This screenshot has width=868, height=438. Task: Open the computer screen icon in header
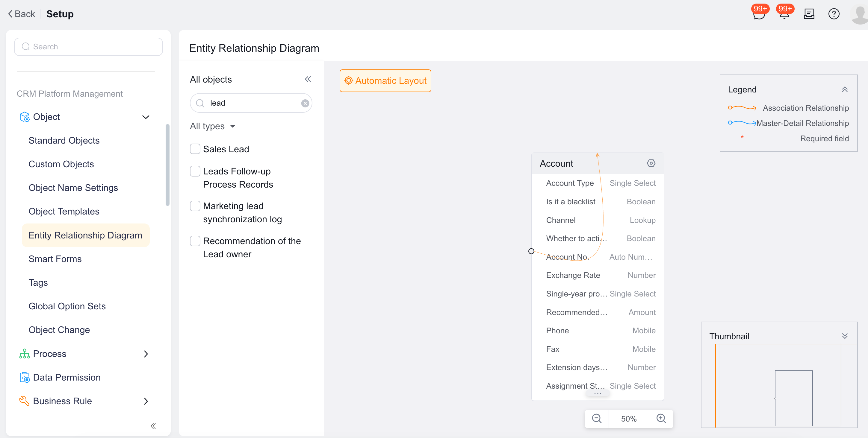coord(809,14)
